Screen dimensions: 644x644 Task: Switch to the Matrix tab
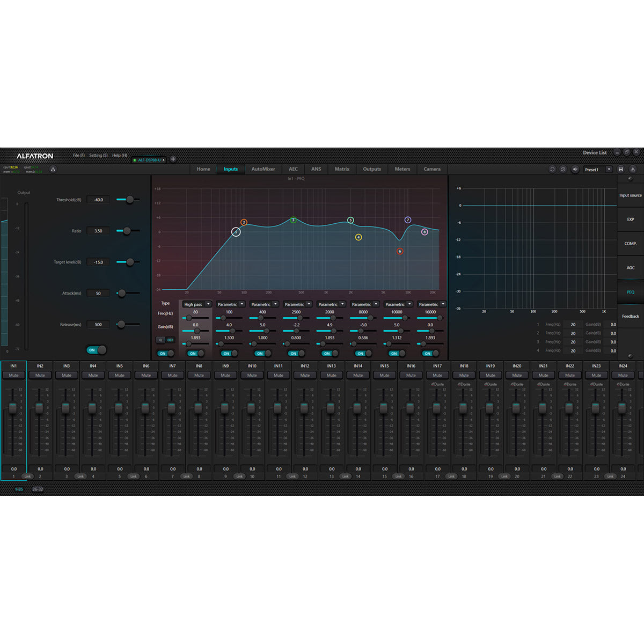[x=342, y=170]
